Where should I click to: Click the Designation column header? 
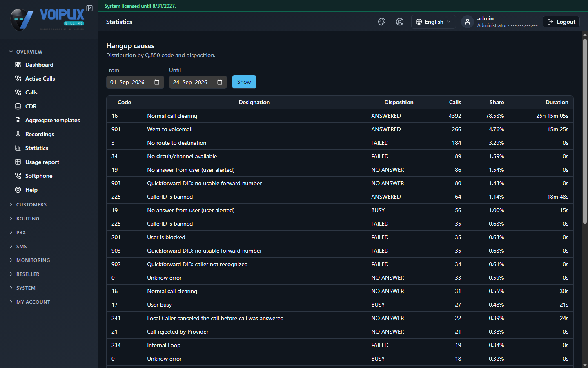point(254,102)
